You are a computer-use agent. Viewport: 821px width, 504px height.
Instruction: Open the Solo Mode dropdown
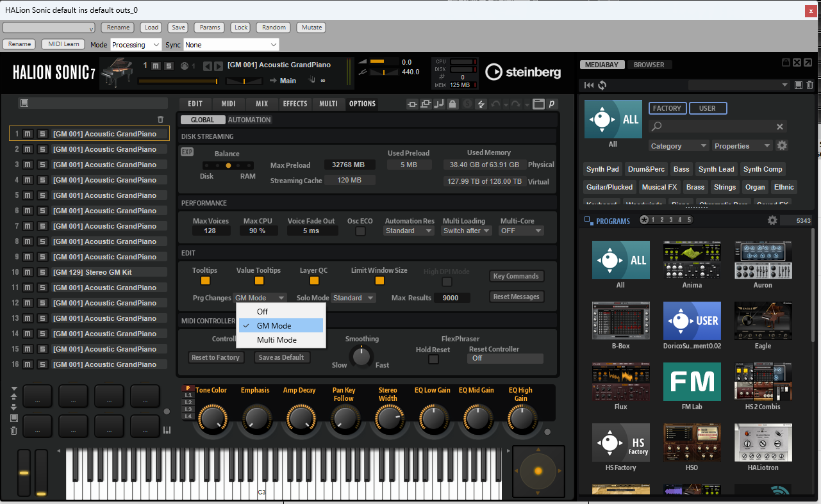(x=353, y=298)
